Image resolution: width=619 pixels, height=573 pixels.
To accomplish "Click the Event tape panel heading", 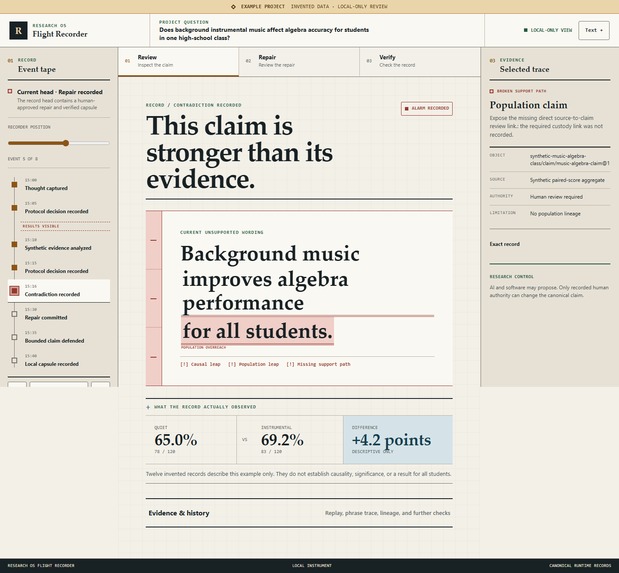I will pyautogui.click(x=37, y=70).
